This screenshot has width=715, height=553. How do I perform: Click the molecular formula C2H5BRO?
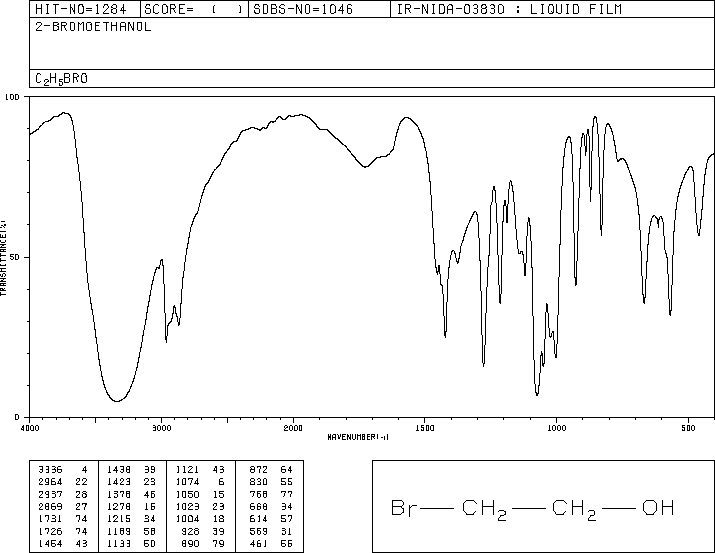click(x=62, y=79)
